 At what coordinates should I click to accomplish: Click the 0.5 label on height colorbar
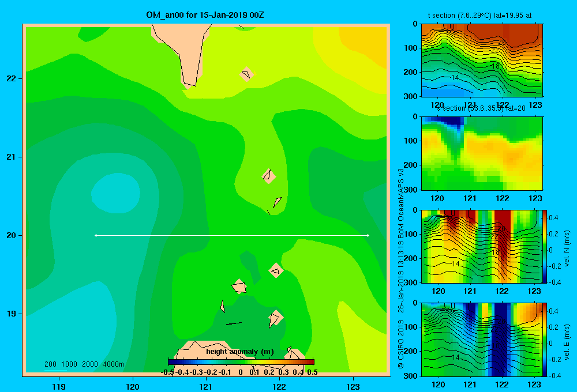(312, 372)
